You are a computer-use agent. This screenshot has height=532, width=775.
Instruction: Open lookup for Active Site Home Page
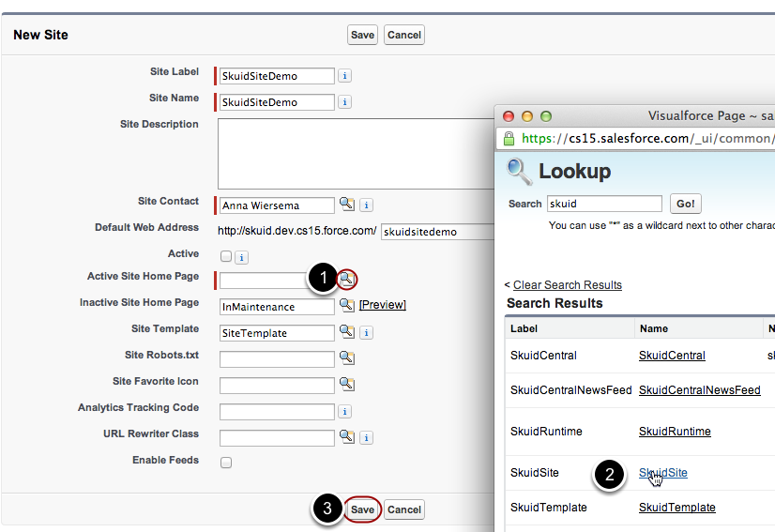coord(347,279)
